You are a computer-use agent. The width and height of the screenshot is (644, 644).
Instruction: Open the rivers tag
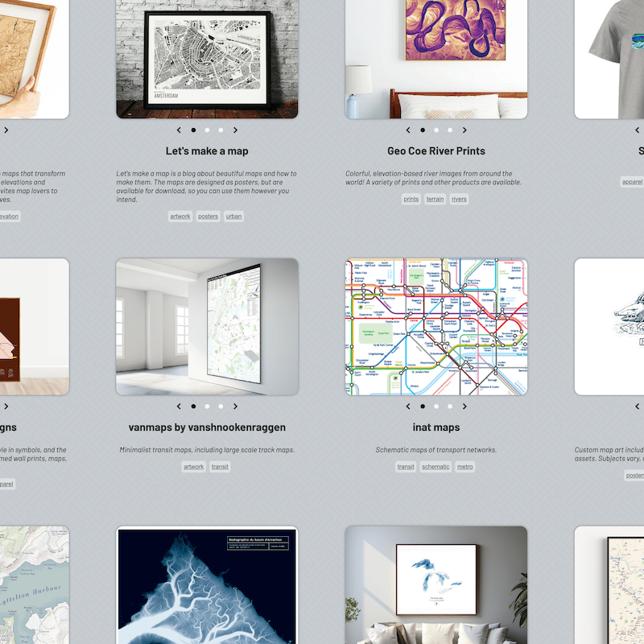click(459, 199)
